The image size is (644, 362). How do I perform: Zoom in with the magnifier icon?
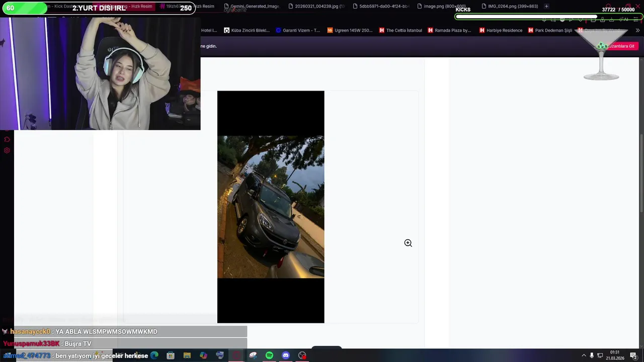[x=408, y=243]
